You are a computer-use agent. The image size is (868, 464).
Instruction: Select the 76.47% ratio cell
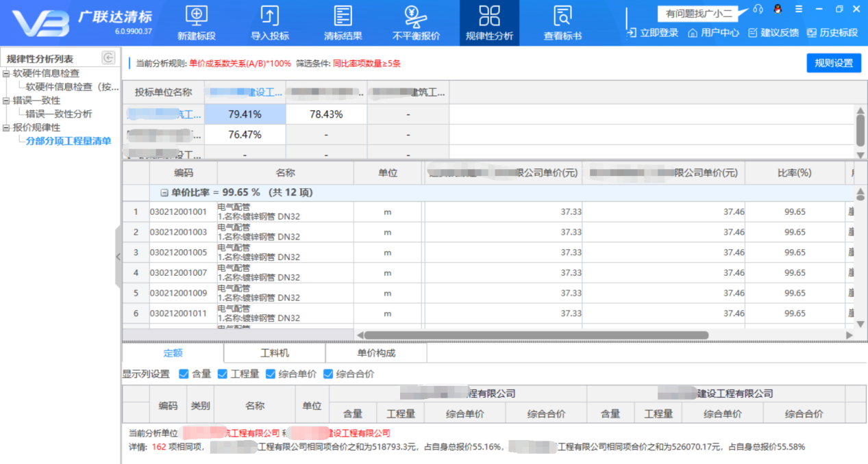point(245,135)
